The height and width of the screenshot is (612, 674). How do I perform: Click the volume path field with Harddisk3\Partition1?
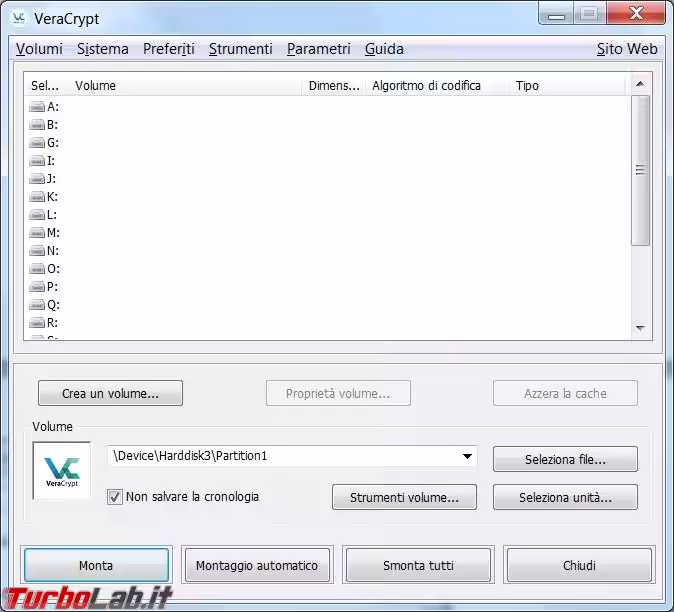point(292,456)
